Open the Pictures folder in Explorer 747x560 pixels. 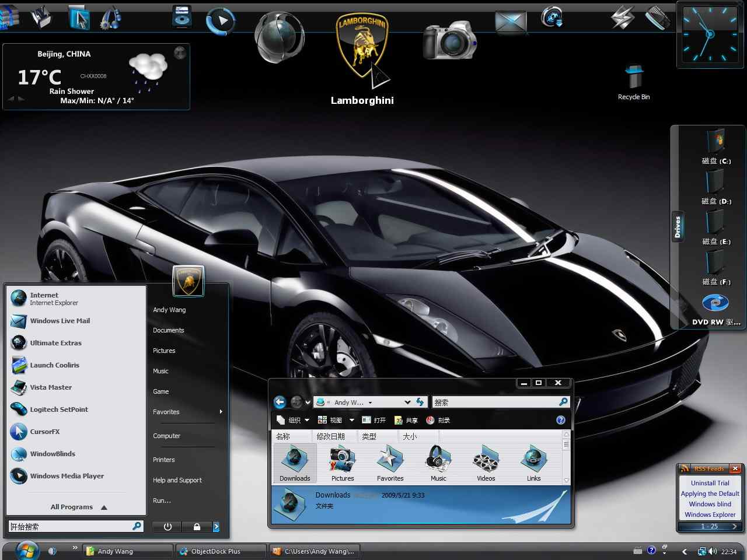[343, 463]
